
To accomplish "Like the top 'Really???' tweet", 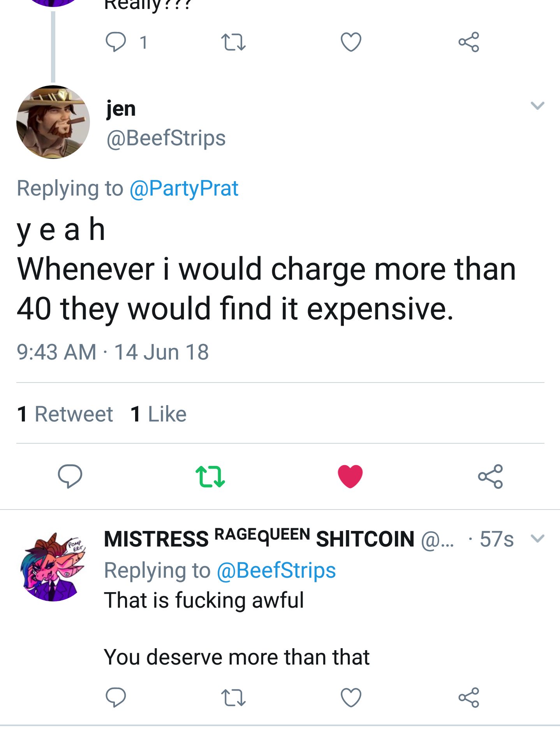I will click(x=351, y=42).
